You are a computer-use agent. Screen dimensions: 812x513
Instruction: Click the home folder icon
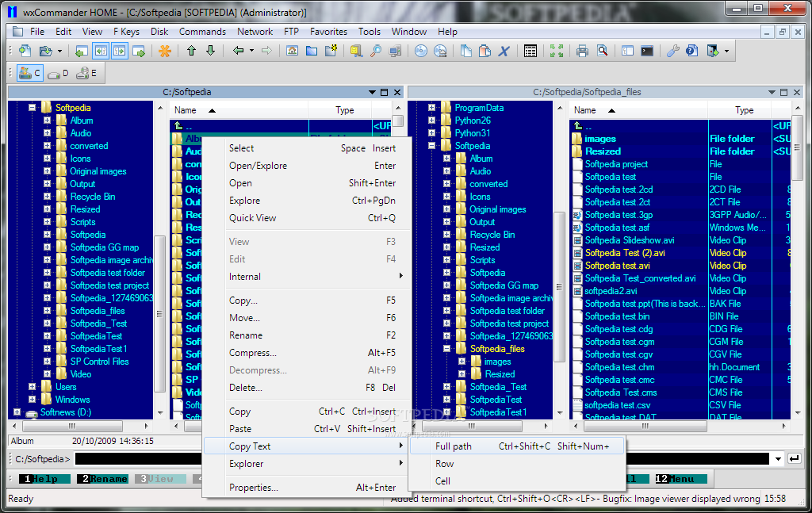tap(292, 51)
